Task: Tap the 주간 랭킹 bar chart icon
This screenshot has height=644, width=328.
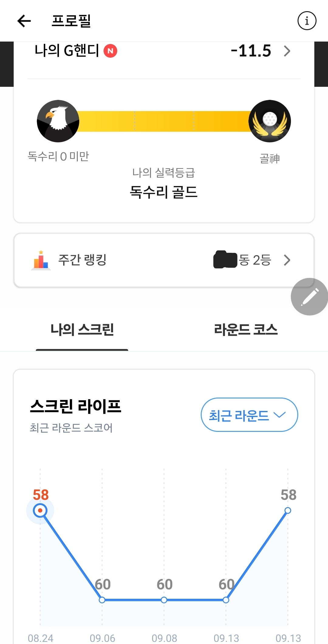Action: (41, 260)
